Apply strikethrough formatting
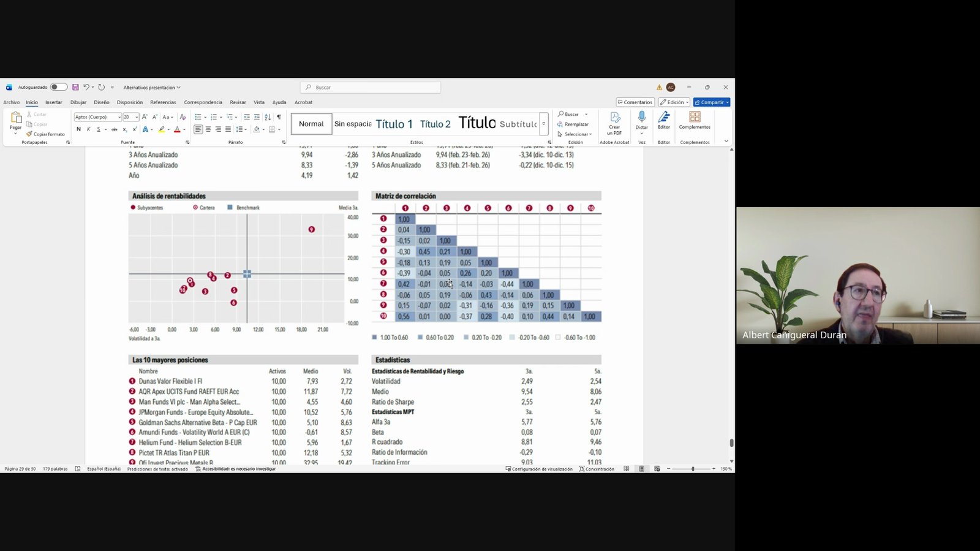Screen dimensions: 980x551 (115, 129)
